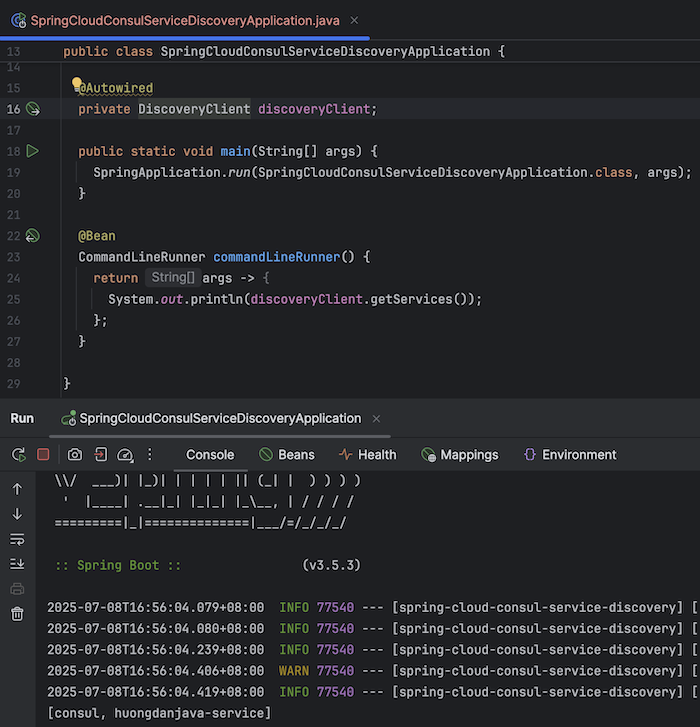Close the SpringCloudConsulServiceDiscoveryApplication.java editor tab

354,20
